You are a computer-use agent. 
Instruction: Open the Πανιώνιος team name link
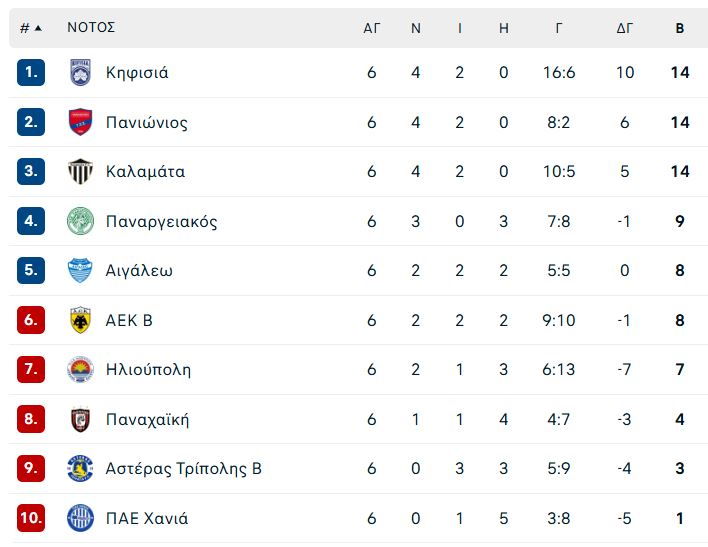[x=147, y=122]
